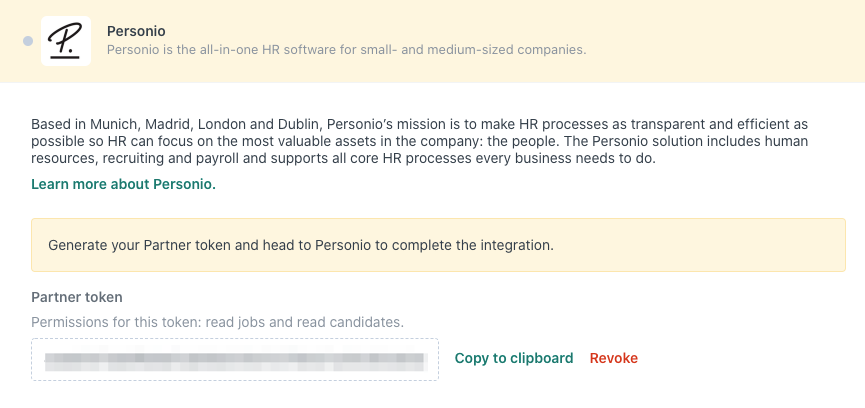
Task: Click the blue status dot beside the logo
Action: click(x=28, y=41)
